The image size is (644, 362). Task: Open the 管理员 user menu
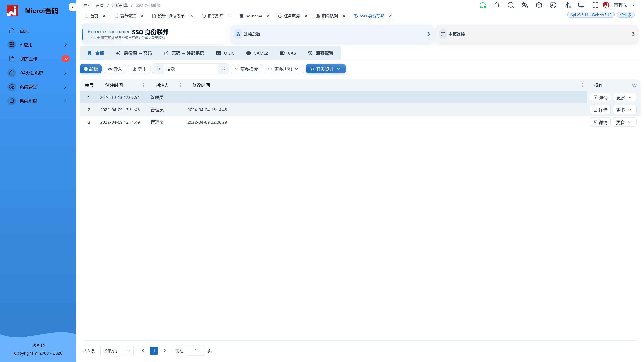pos(621,5)
